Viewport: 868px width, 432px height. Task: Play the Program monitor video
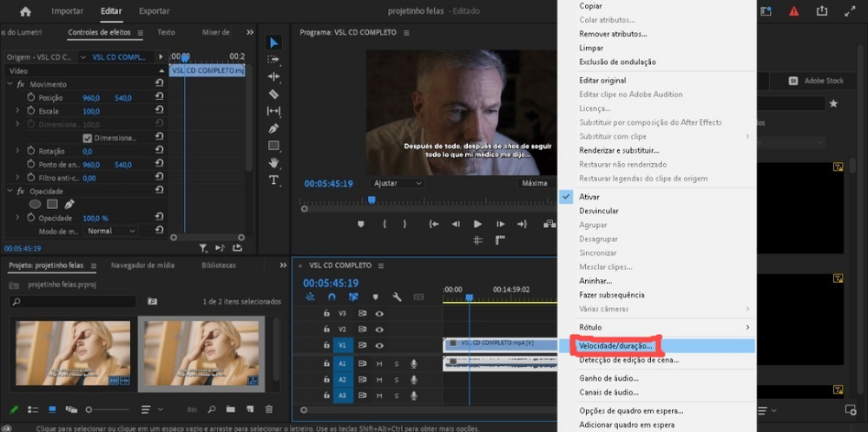[x=477, y=224]
